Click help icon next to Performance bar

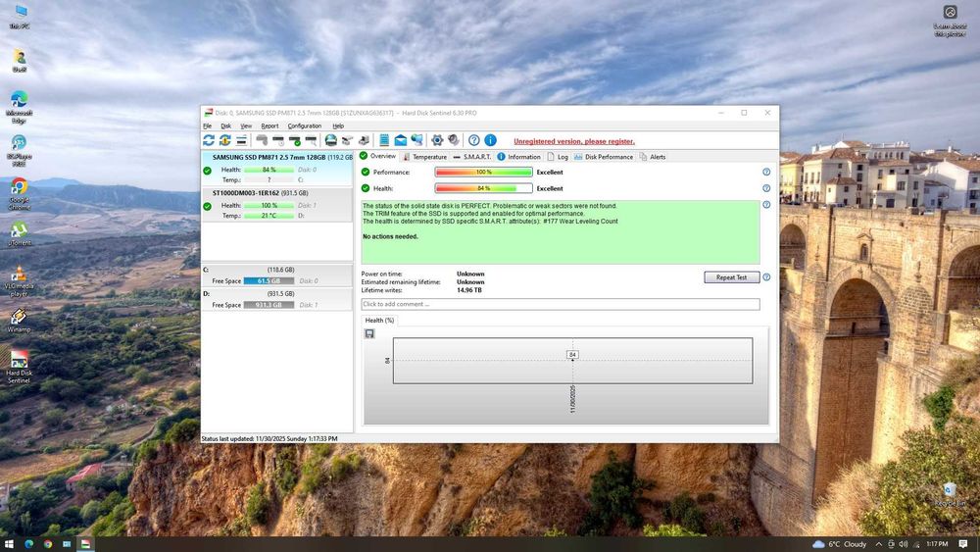click(x=766, y=172)
